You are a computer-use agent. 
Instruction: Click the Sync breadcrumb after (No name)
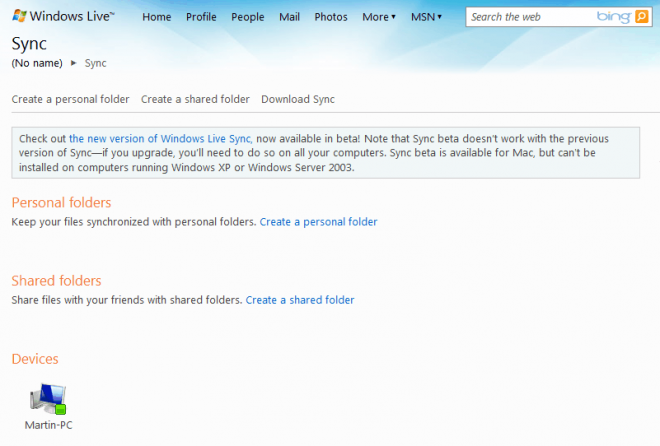95,63
